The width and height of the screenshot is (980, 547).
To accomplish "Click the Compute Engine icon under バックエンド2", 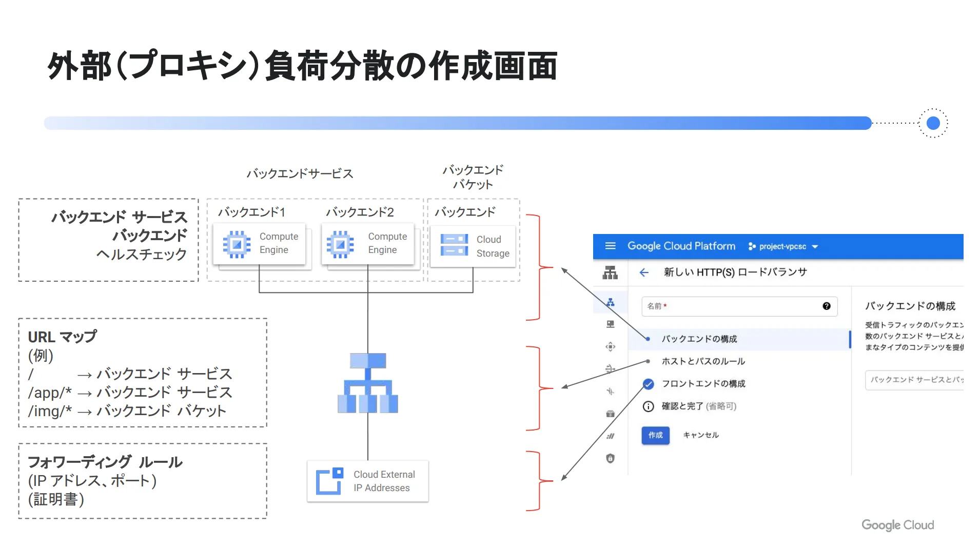I will (340, 244).
